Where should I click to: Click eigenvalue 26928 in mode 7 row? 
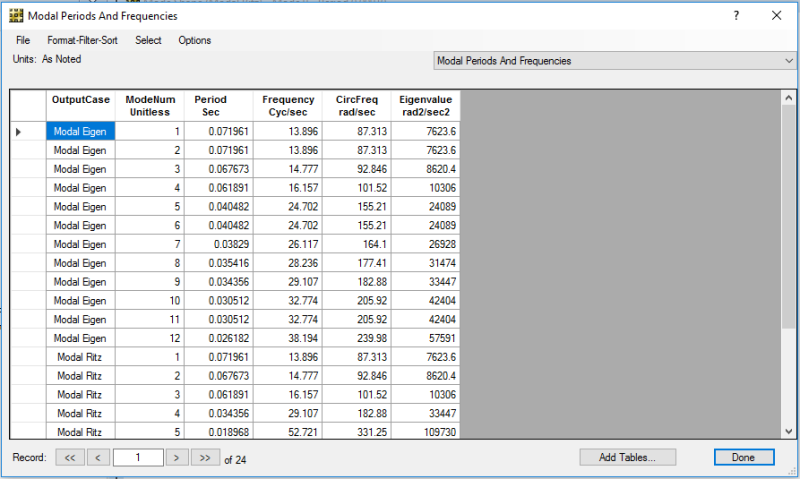pos(426,244)
